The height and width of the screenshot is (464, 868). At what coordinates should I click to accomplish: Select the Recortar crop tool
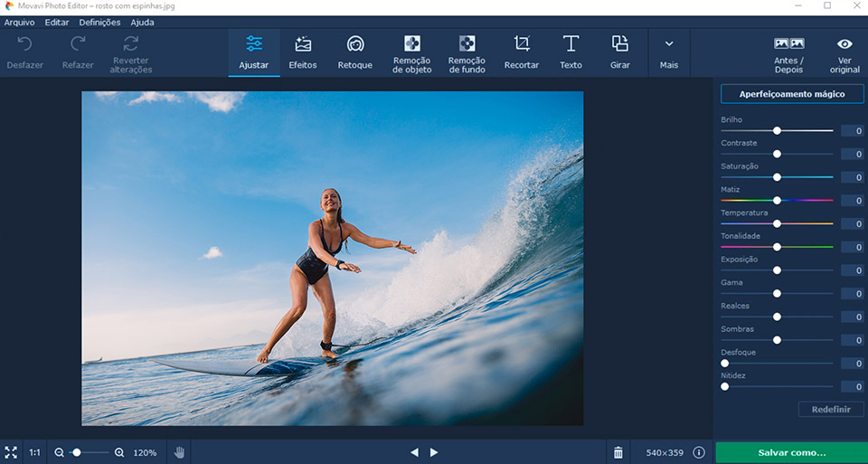pos(521,52)
